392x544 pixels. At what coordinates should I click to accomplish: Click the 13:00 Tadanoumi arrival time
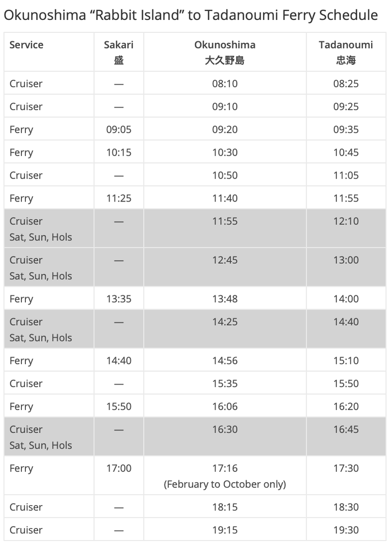point(346,260)
